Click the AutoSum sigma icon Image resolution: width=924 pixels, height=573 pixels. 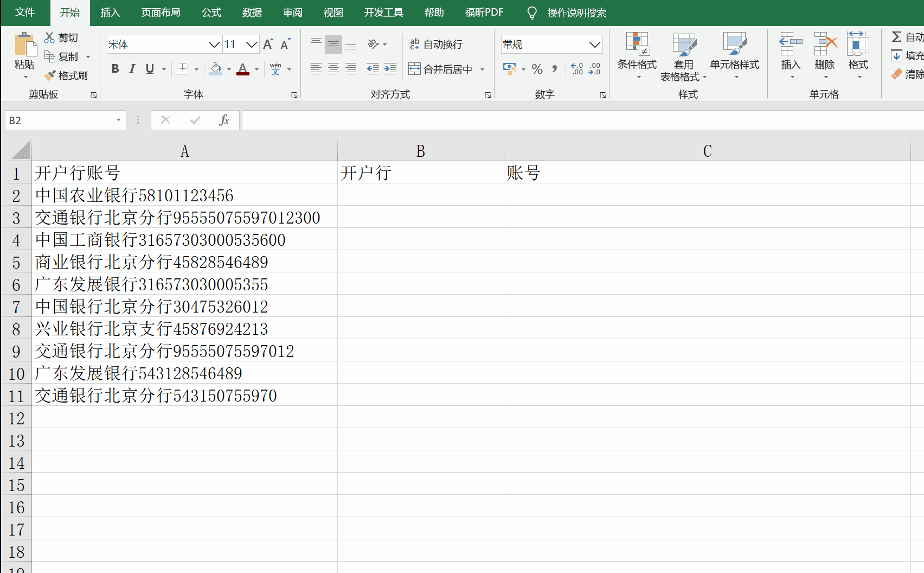(x=897, y=37)
